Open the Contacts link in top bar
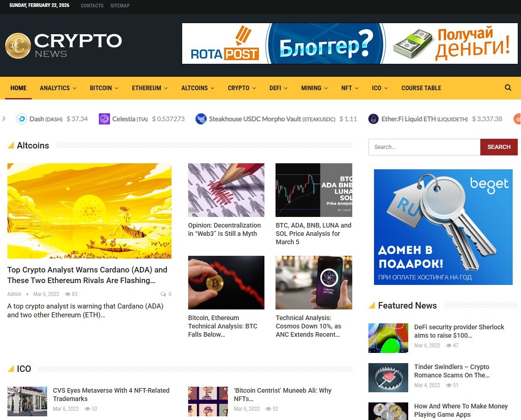The height and width of the screenshot is (420, 521). (92, 6)
